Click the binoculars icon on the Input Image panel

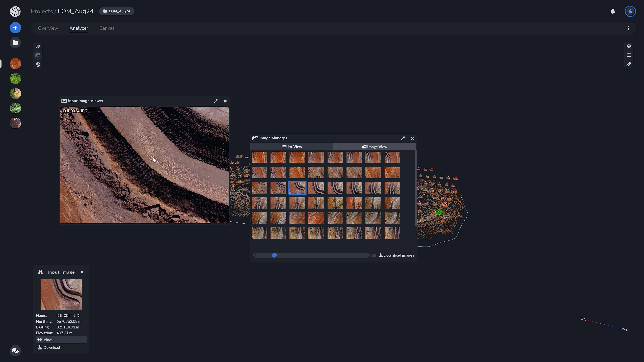tap(40, 272)
